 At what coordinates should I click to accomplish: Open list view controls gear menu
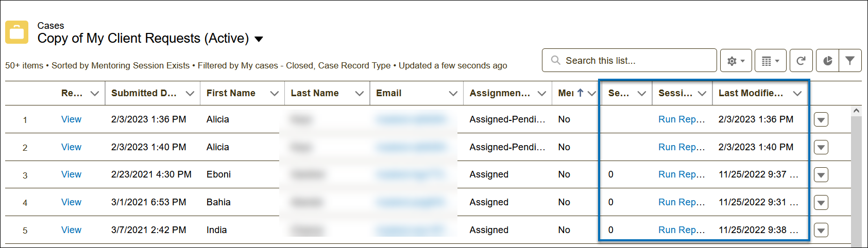736,61
